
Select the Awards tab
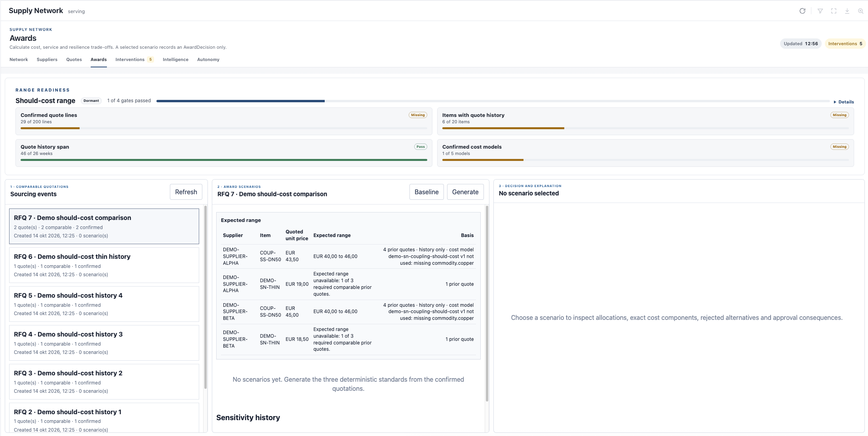pyautogui.click(x=99, y=59)
